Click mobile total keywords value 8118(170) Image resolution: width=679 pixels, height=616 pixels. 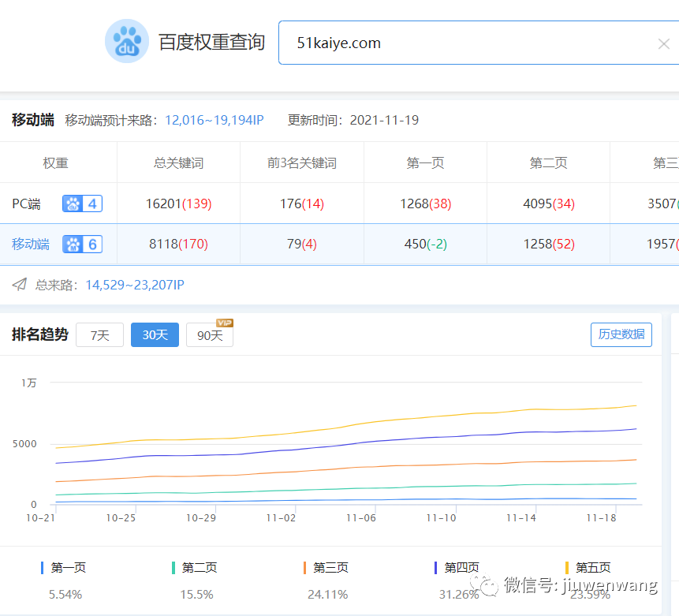(178, 245)
